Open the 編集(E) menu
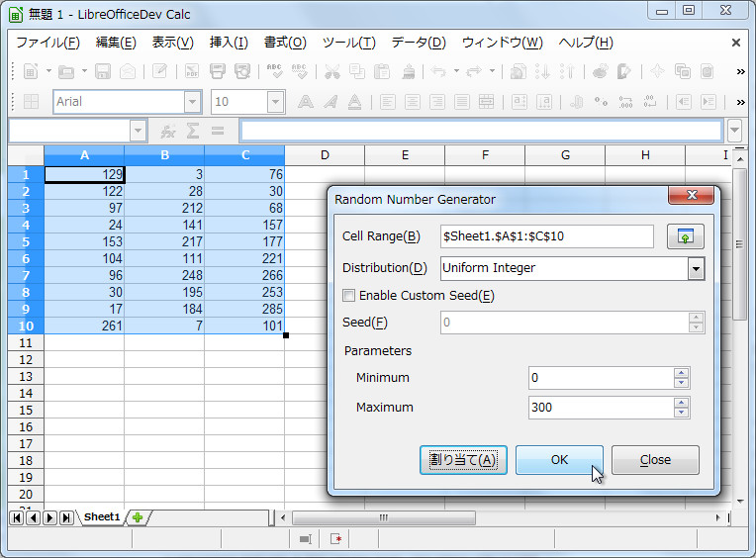This screenshot has width=756, height=558. pyautogui.click(x=116, y=43)
